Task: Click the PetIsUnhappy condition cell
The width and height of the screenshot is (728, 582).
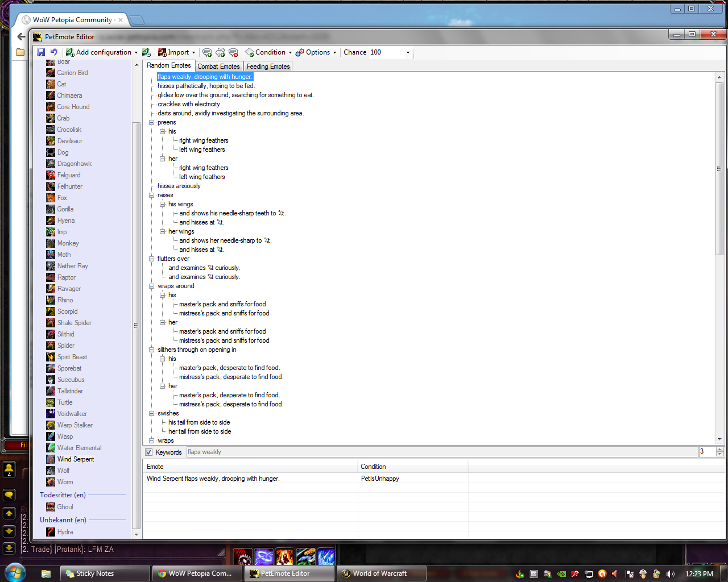Action: pos(413,479)
